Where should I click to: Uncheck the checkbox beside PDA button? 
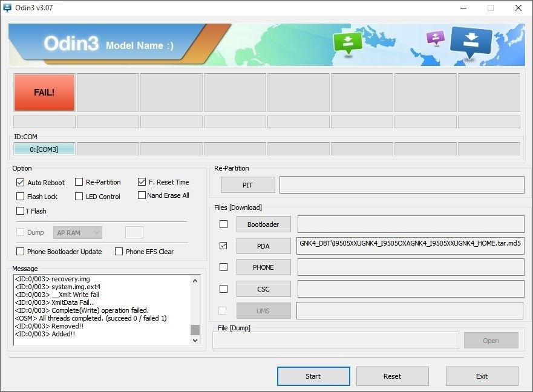tap(223, 246)
